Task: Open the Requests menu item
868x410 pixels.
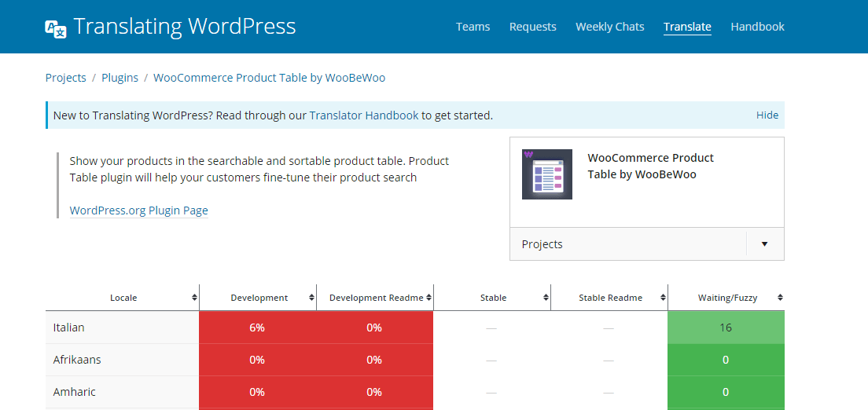Action: click(x=532, y=27)
